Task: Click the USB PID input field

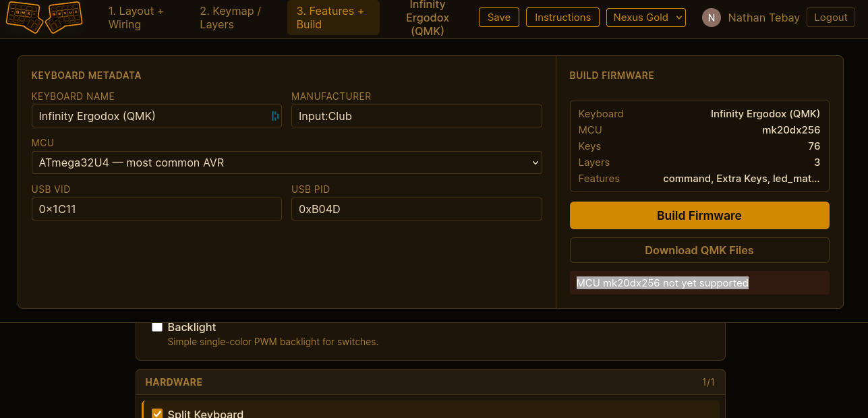Action: [x=417, y=209]
